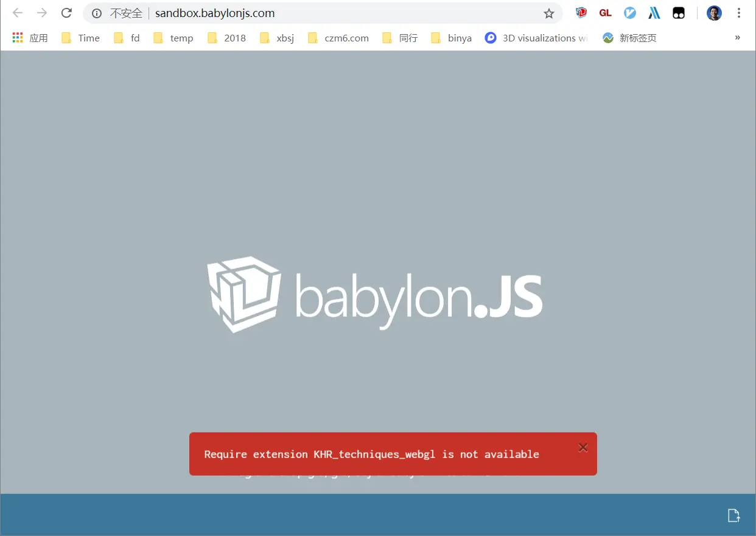The width and height of the screenshot is (756, 536).
Task: Go forward with the browser forward arrow
Action: click(x=42, y=13)
